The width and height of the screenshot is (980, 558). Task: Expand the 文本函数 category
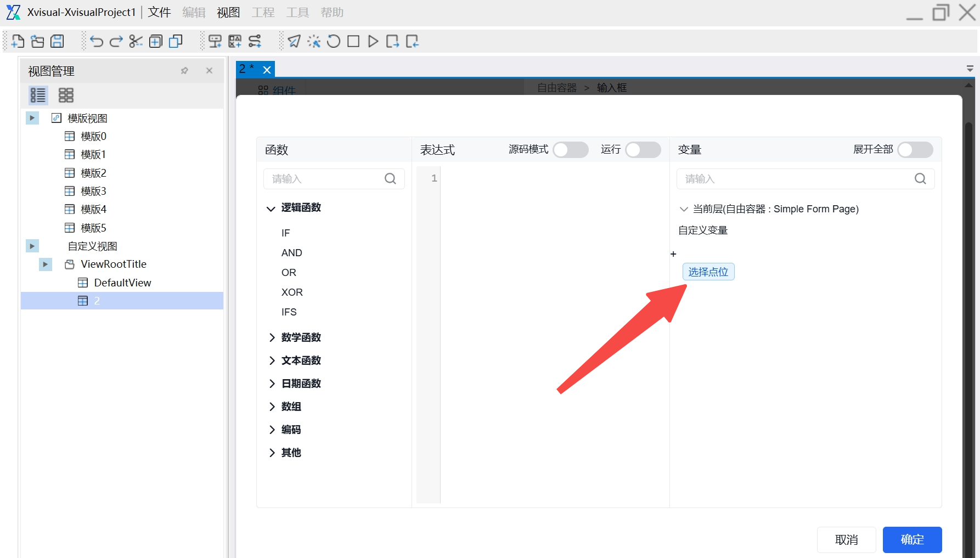tap(272, 360)
